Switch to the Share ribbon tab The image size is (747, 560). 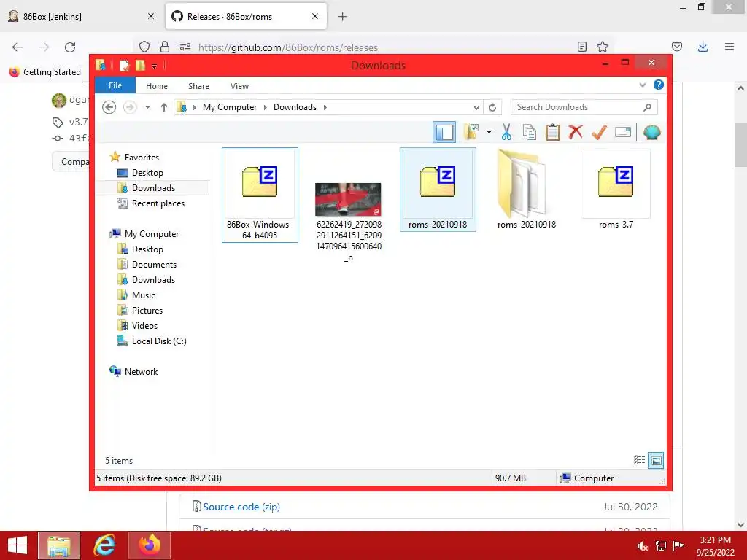pos(198,86)
